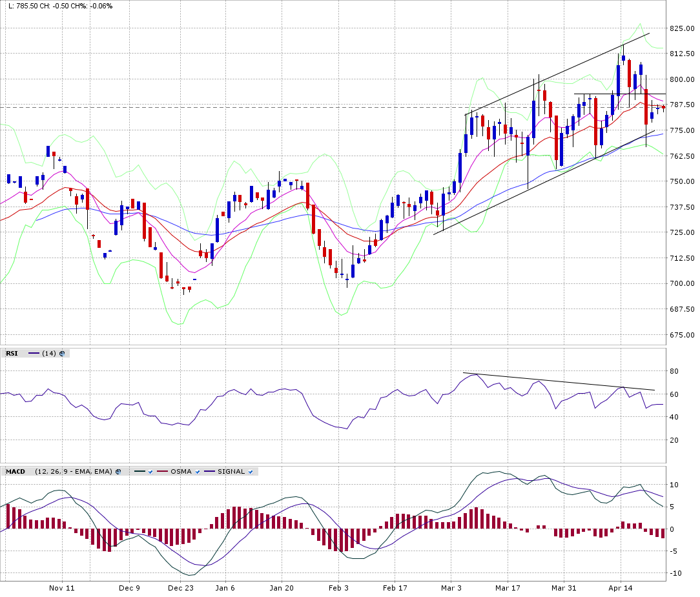Image resolution: width=700 pixels, height=597 pixels.
Task: Click the Dec 23 date axis label
Action: pos(181,589)
